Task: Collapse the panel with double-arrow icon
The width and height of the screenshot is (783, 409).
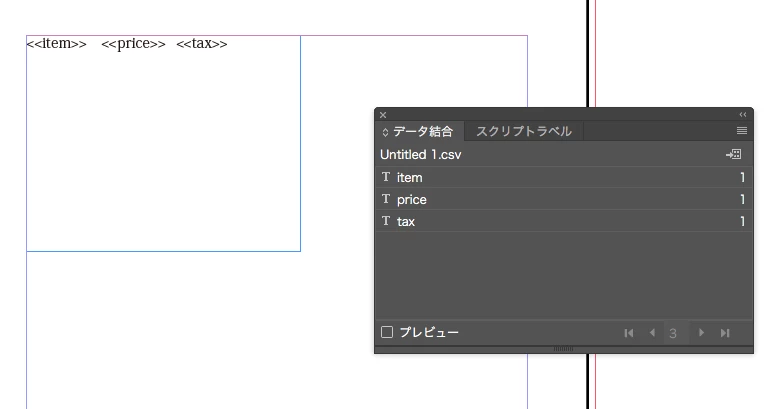Action: pos(743,115)
